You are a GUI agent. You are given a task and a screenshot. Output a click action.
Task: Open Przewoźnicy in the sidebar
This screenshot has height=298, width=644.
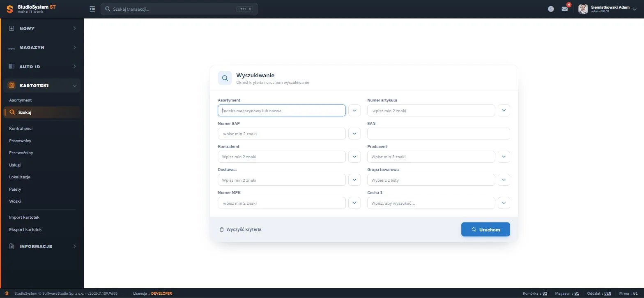[21, 152]
